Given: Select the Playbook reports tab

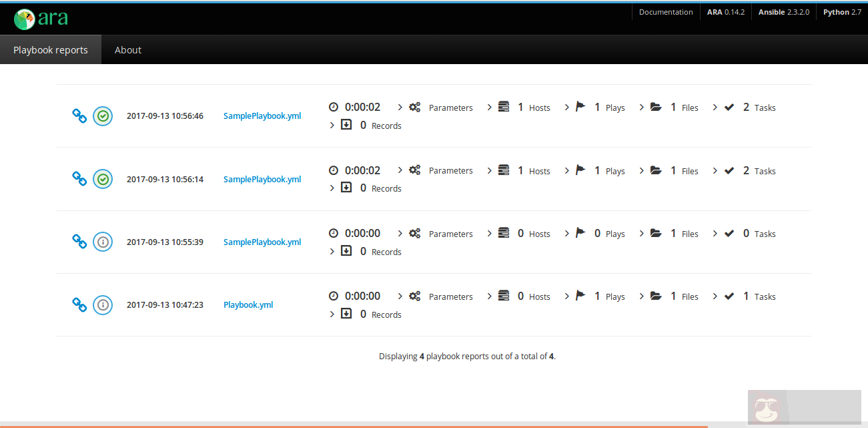Looking at the screenshot, I should click(50, 49).
